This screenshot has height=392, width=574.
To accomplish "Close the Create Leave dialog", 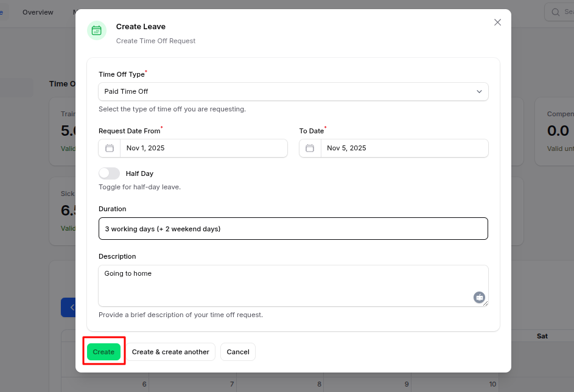I will [x=497, y=23].
